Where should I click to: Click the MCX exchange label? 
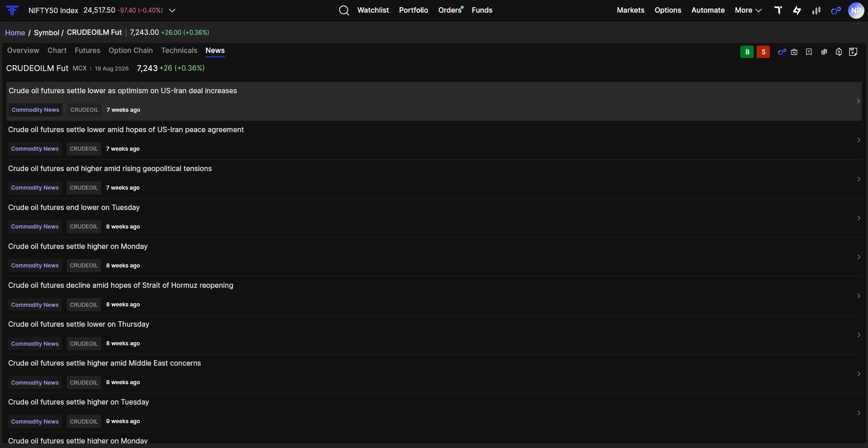click(80, 68)
